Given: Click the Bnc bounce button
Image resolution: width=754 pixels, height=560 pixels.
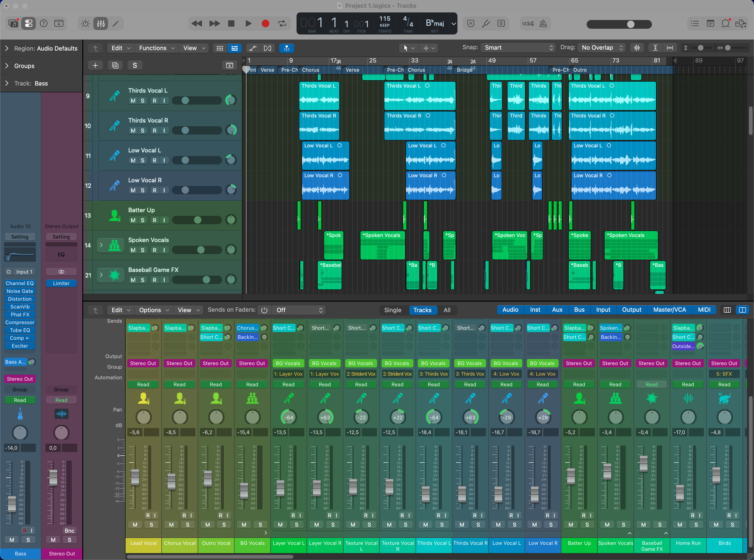Looking at the screenshot, I should [69, 530].
